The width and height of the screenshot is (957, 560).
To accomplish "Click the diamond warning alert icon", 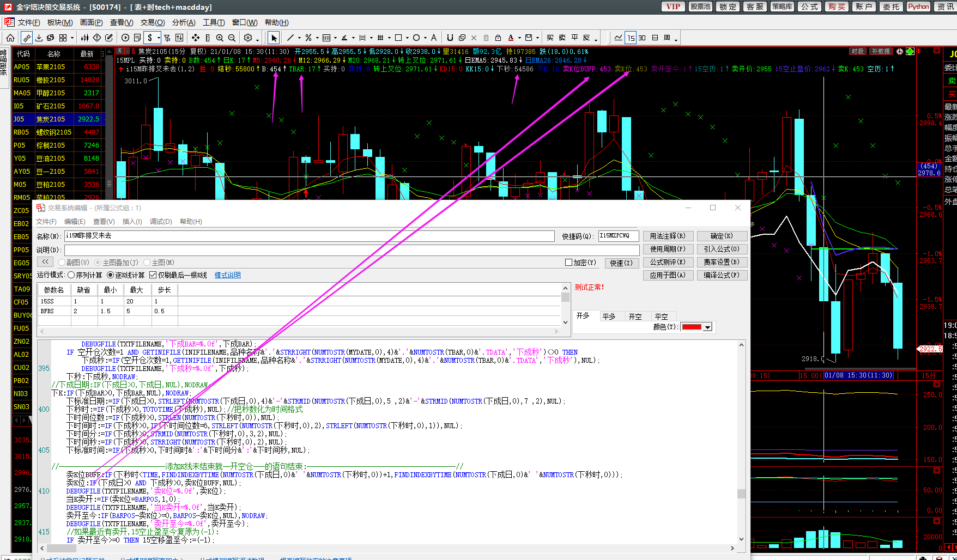I will (x=97, y=38).
